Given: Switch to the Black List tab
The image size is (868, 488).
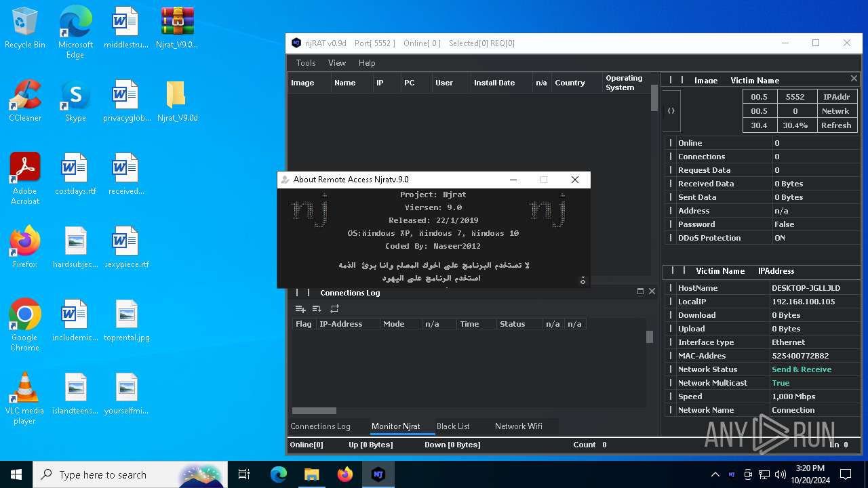Looking at the screenshot, I should tap(453, 426).
